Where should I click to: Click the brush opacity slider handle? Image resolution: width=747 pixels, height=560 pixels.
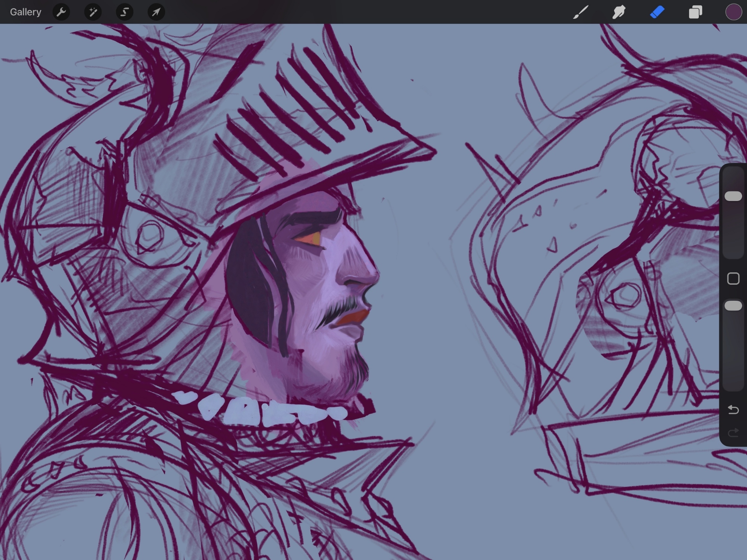(733, 306)
